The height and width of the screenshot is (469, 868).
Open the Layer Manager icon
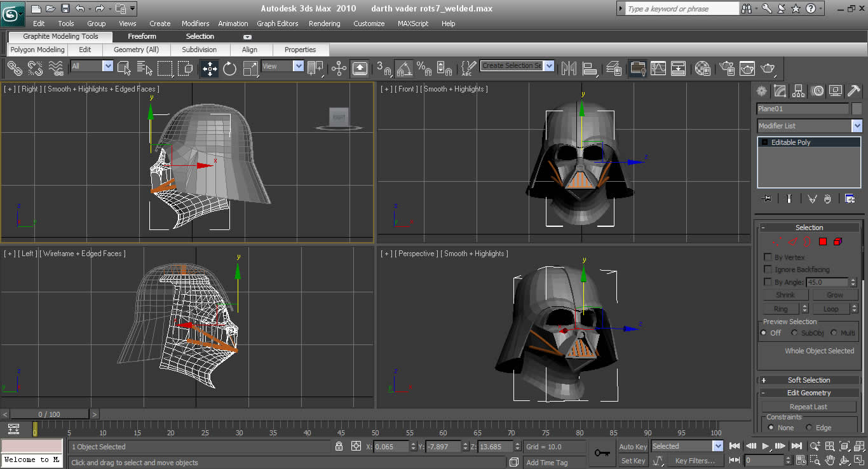(x=614, y=68)
